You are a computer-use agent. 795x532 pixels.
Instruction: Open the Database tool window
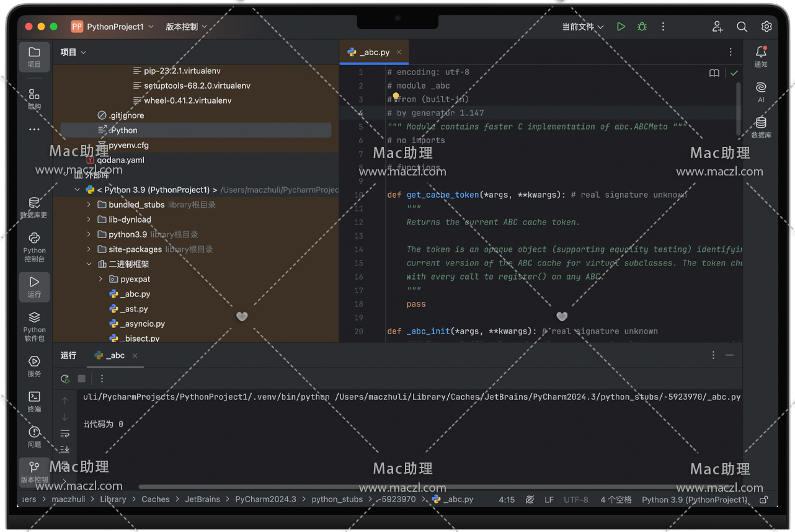pyautogui.click(x=761, y=126)
